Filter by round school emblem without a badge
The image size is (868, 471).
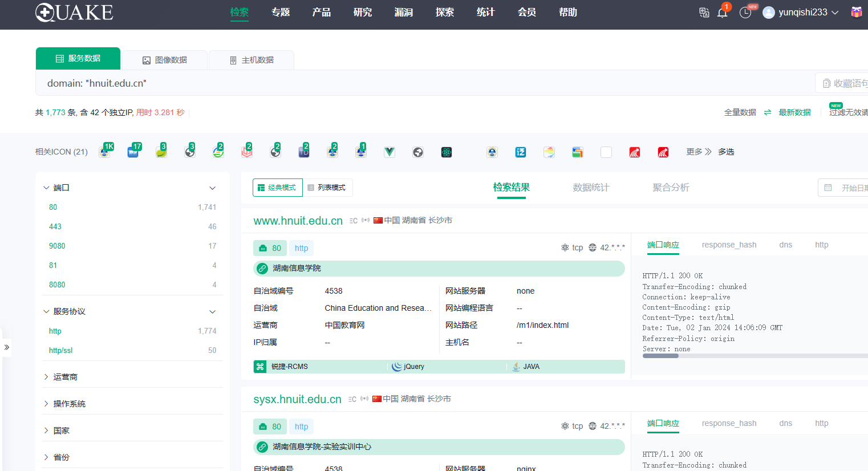pos(492,152)
